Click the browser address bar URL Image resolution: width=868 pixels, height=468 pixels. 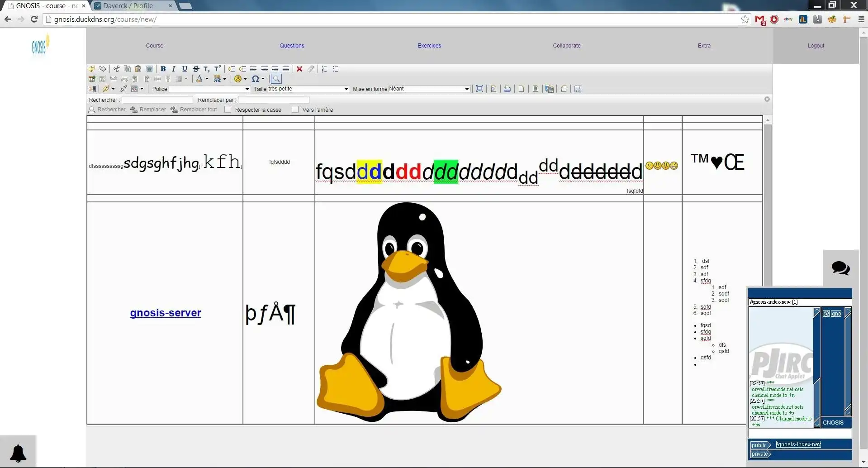[x=105, y=19]
